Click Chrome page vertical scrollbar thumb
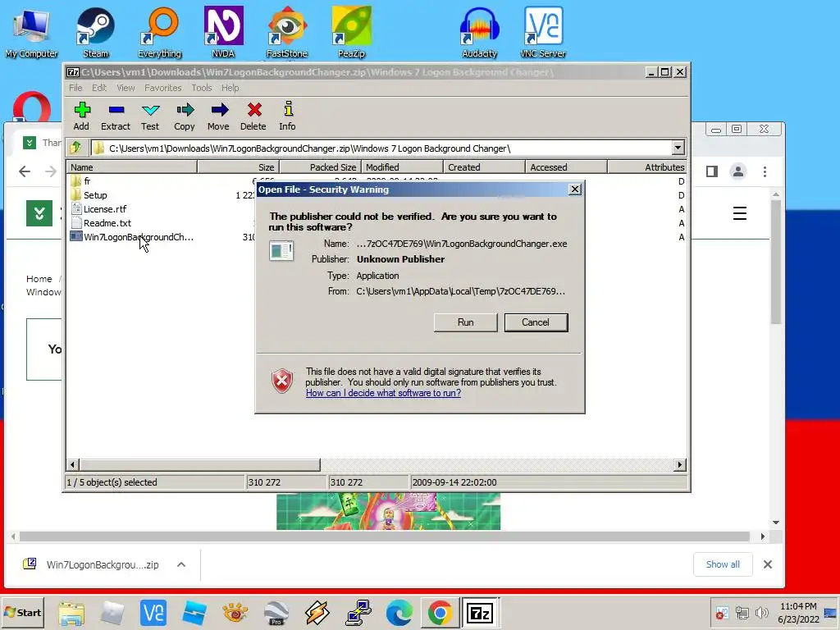This screenshot has width=840, height=630. coord(776,262)
